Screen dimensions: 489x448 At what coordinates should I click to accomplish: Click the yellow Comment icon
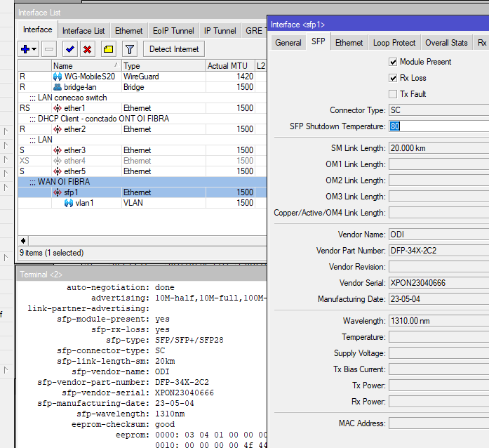tap(108, 49)
